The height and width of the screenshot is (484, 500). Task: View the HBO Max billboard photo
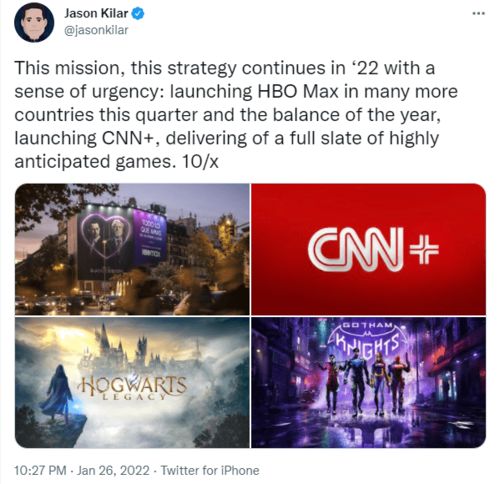132,249
